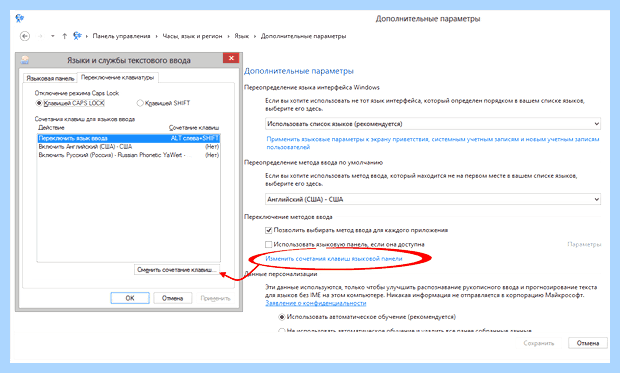The height and width of the screenshot is (373, 620).
Task: Open Английский (США) - США input method dropdown
Action: [x=433, y=199]
